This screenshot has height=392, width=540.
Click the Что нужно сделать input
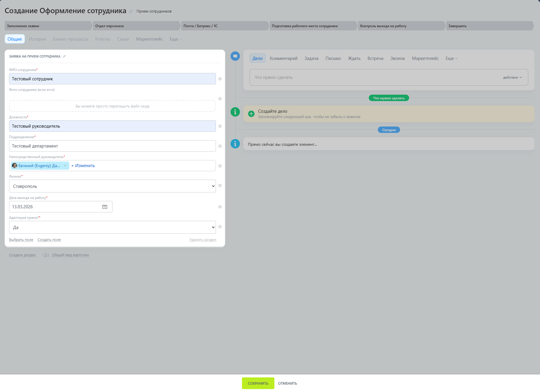389,77
